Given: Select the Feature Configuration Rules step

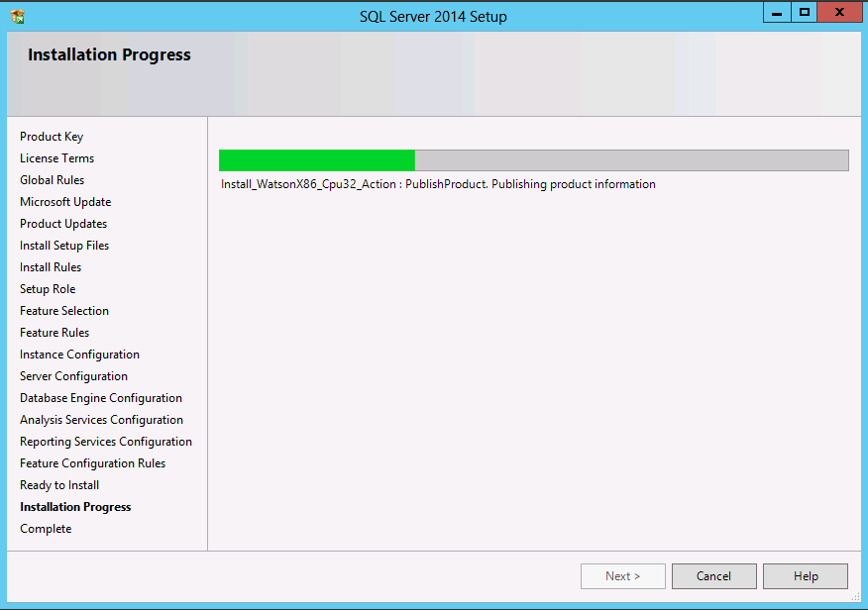Looking at the screenshot, I should (92, 463).
